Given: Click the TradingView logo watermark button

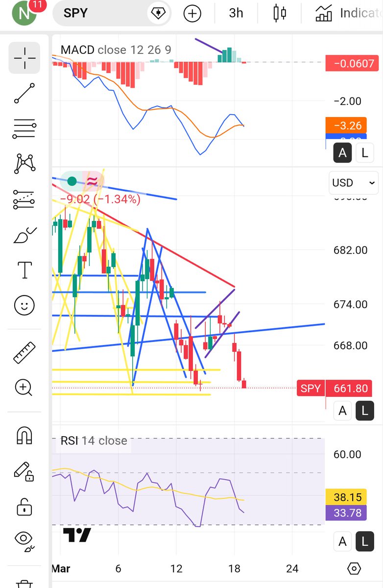Looking at the screenshot, I should 77,535.
